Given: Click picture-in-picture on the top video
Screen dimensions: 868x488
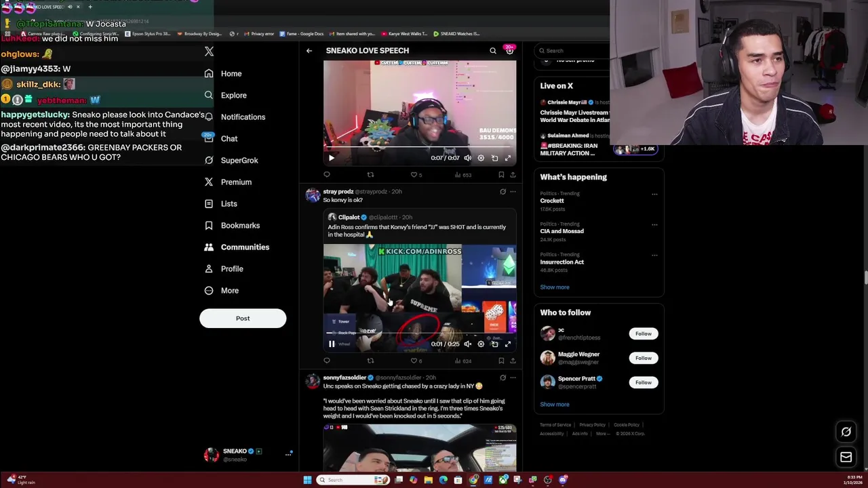Looking at the screenshot, I should tap(494, 158).
